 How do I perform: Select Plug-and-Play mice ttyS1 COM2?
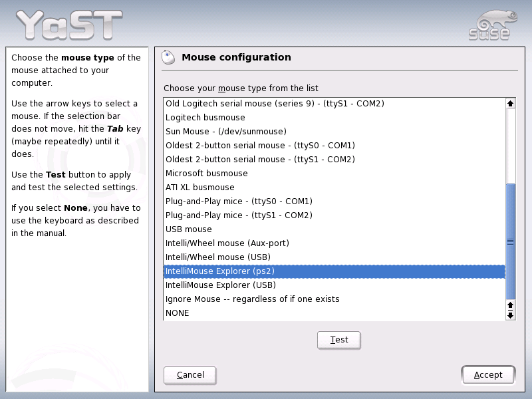(x=334, y=215)
